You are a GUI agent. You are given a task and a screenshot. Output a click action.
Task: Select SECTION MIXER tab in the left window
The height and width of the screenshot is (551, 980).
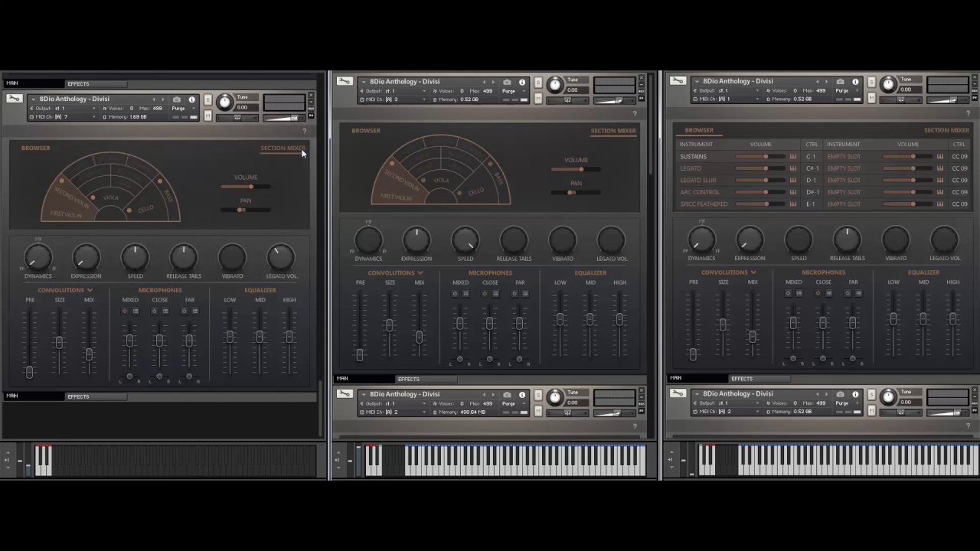coord(283,148)
